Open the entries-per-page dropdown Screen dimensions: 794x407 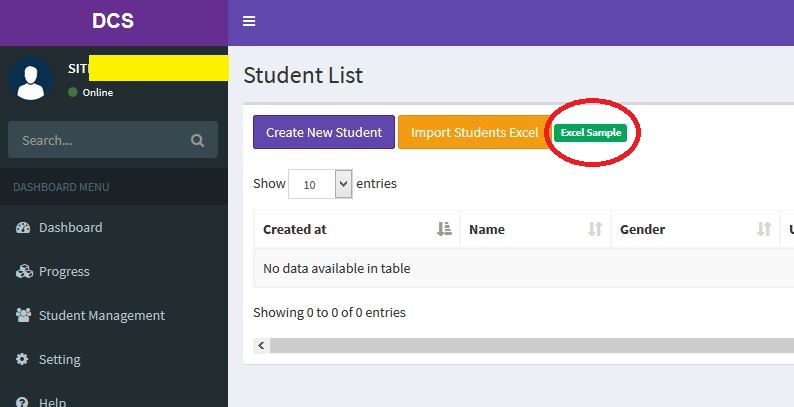(x=320, y=185)
